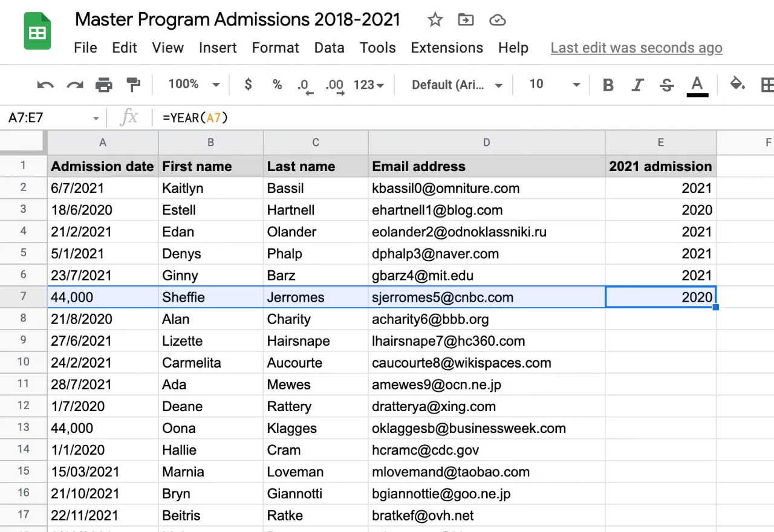This screenshot has height=532, width=774.
Task: Star the Master Program Admissions document
Action: click(435, 20)
